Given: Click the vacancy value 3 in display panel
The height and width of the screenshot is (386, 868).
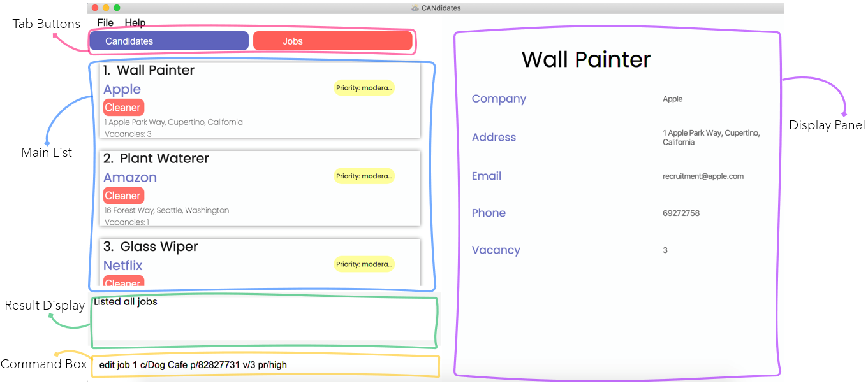Looking at the screenshot, I should point(665,250).
